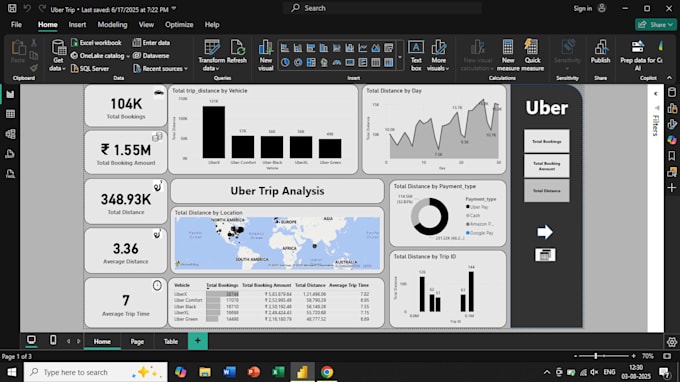The width and height of the screenshot is (680, 382).
Task: Open the settings gear beside the page tabs
Action: coord(672,342)
